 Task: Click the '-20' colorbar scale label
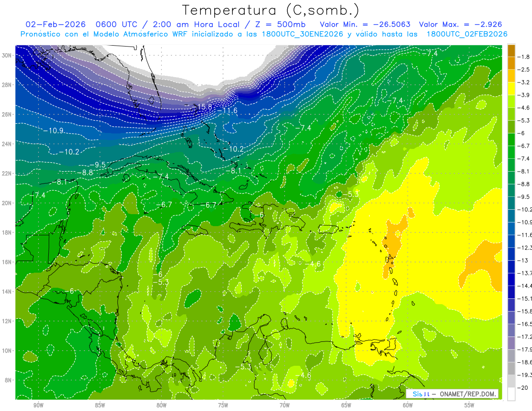pyautogui.click(x=522, y=388)
